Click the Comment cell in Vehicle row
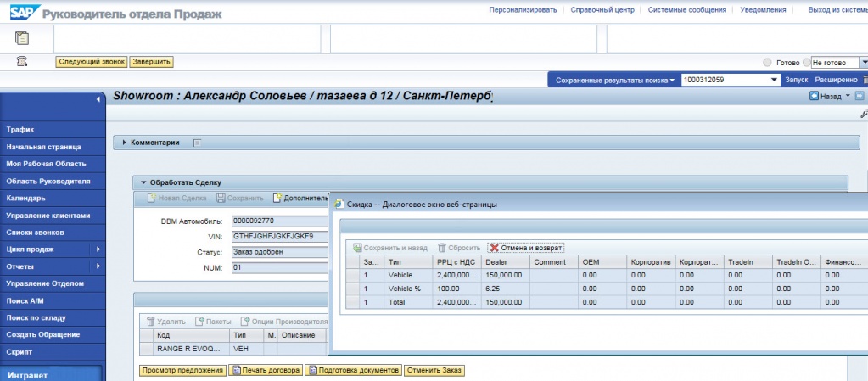 [553, 275]
